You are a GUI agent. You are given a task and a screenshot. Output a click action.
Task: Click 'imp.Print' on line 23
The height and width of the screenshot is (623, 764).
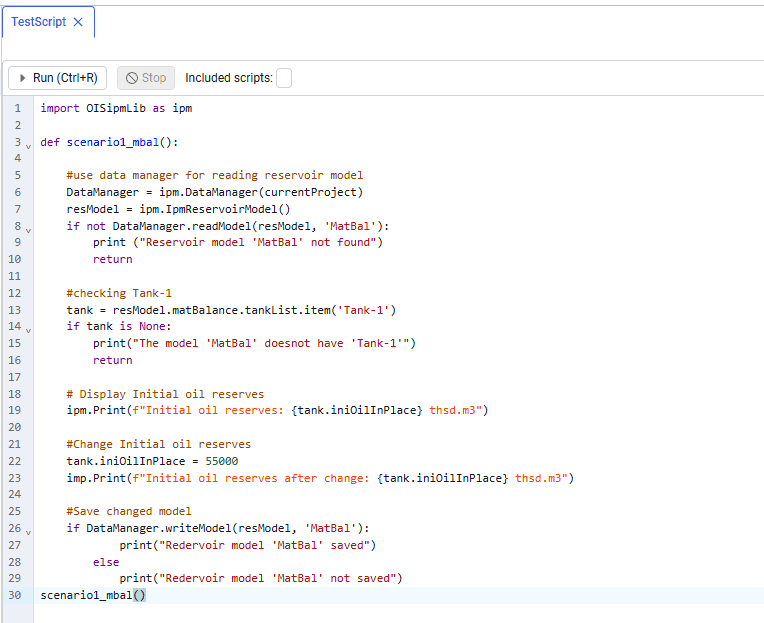(x=96, y=478)
